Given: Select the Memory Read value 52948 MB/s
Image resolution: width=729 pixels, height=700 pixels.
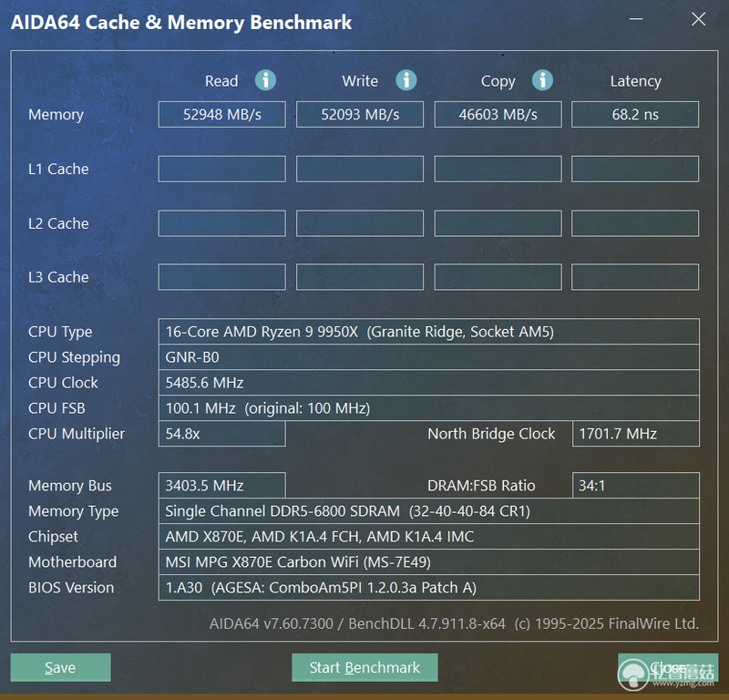Looking at the screenshot, I should [221, 115].
